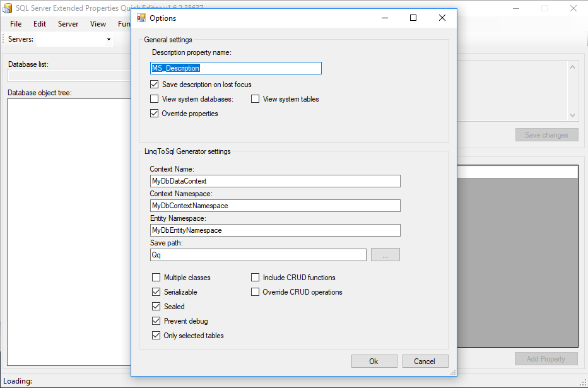Check Include CRUD functions
588x388 pixels.
coord(256,278)
